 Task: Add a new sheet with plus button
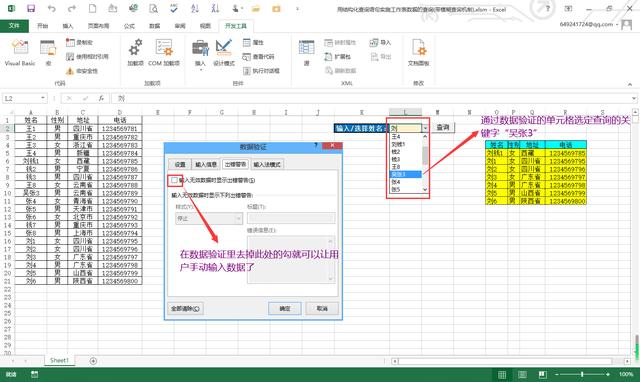[93, 361]
